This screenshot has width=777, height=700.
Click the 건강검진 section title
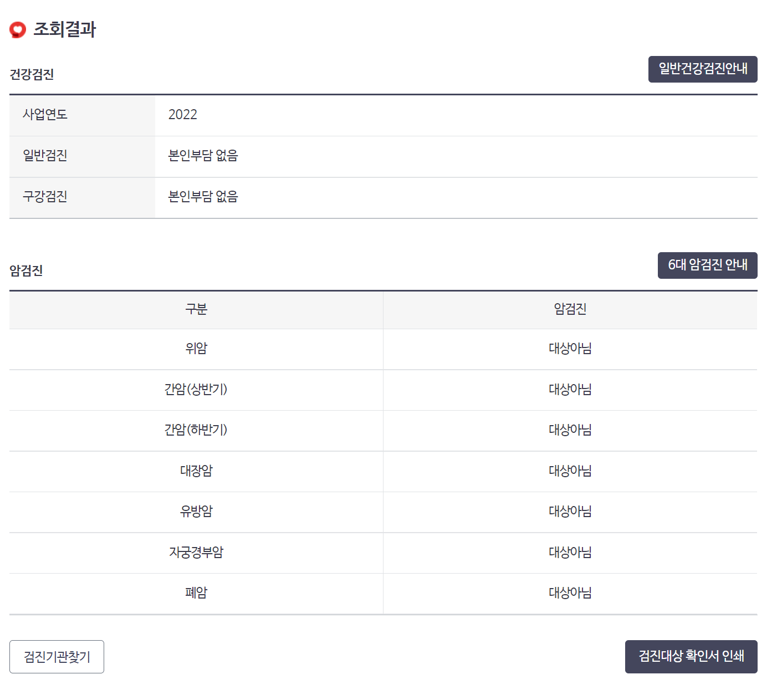(x=32, y=74)
